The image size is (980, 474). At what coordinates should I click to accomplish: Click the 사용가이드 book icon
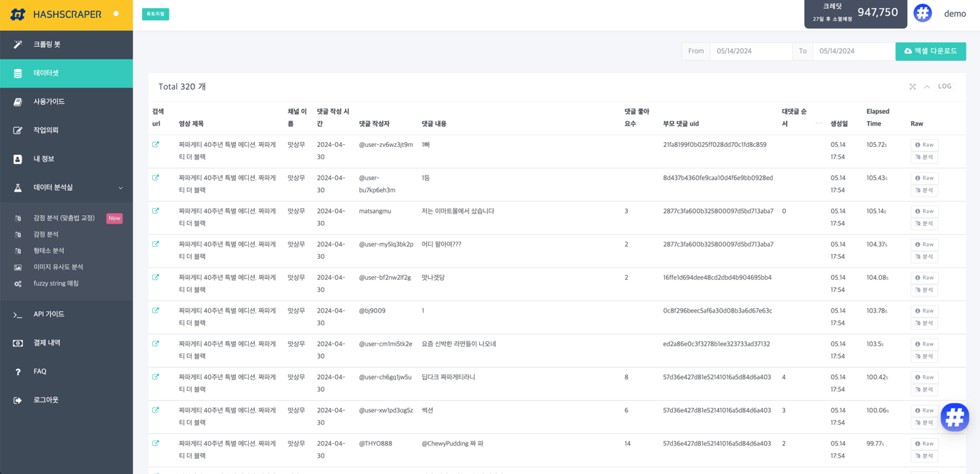point(18,102)
